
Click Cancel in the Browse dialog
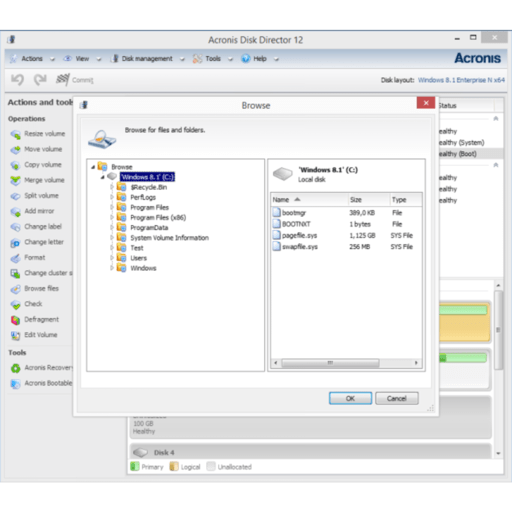coord(397,398)
